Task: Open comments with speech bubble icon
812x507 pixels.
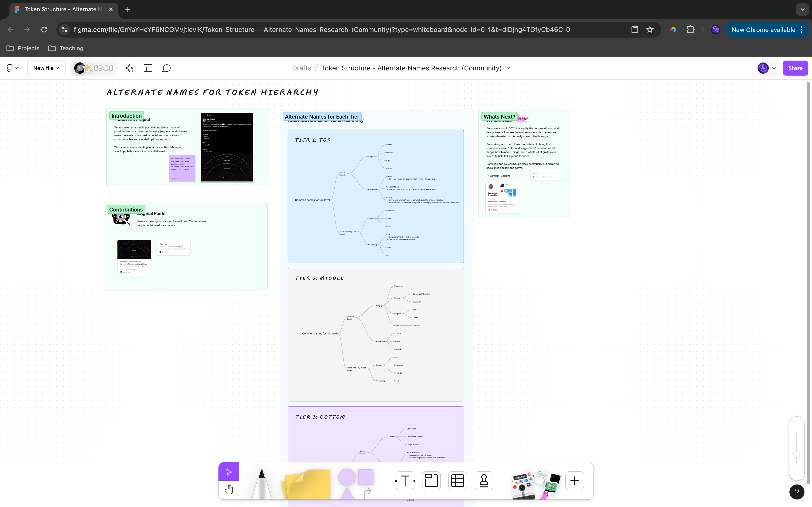Action: click(x=166, y=68)
